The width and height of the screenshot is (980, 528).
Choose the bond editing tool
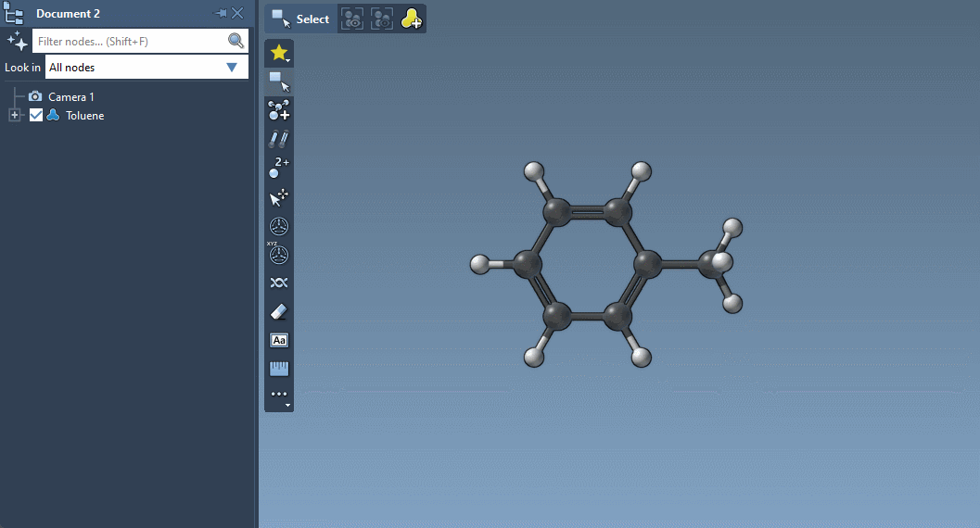coord(279,140)
